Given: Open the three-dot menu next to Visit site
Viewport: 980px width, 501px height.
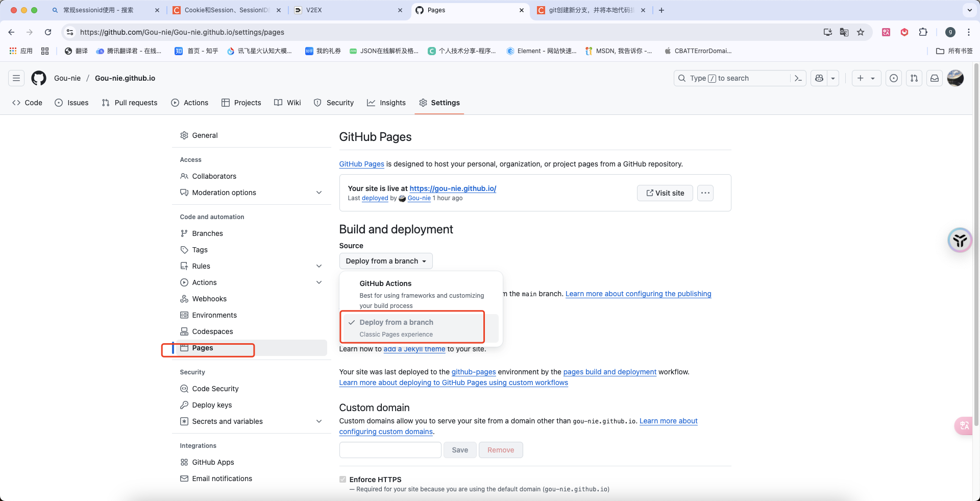Looking at the screenshot, I should (x=705, y=193).
